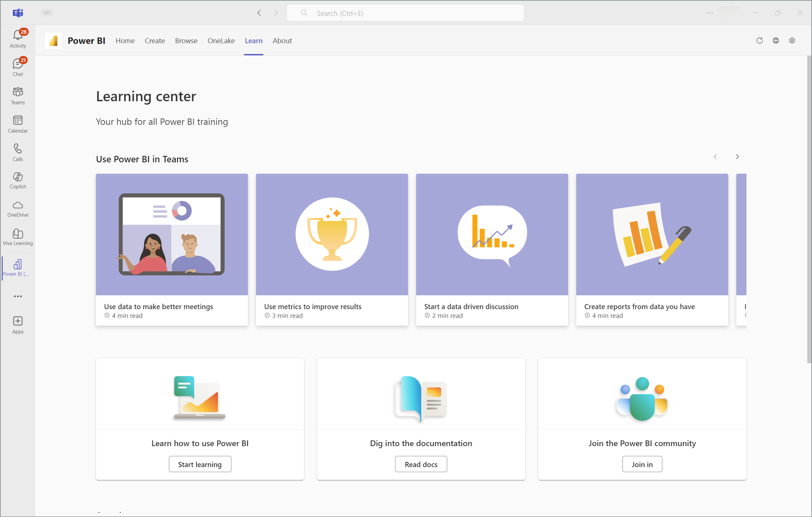812x517 pixels.
Task: Click the Read docs button
Action: pyautogui.click(x=421, y=464)
